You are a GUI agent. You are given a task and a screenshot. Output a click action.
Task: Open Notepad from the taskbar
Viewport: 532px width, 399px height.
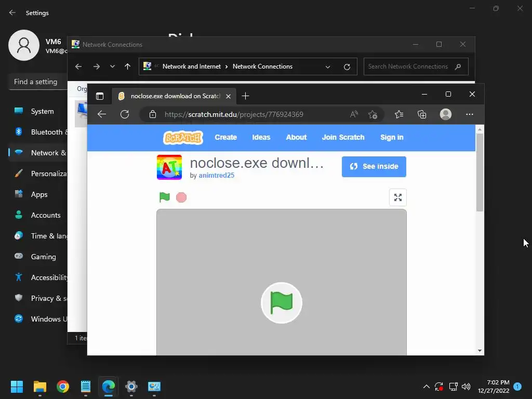[86, 387]
